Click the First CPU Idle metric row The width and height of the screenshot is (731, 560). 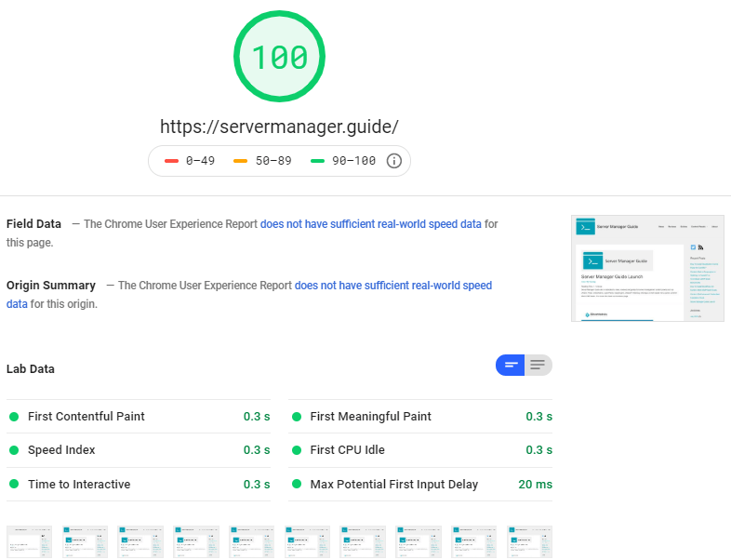tap(420, 450)
